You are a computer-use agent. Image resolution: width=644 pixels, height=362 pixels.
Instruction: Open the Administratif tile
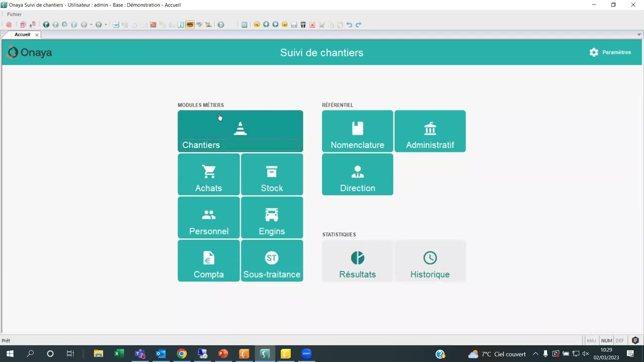(430, 131)
